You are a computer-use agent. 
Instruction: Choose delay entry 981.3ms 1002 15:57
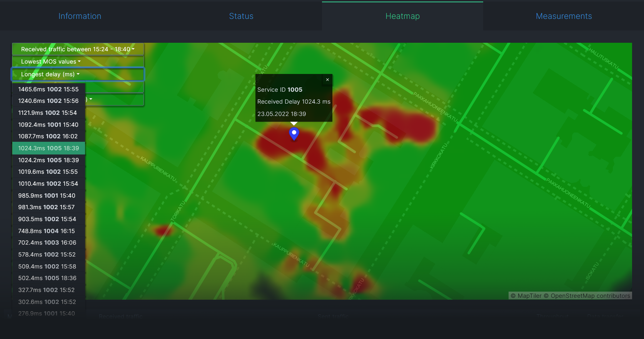pos(48,207)
